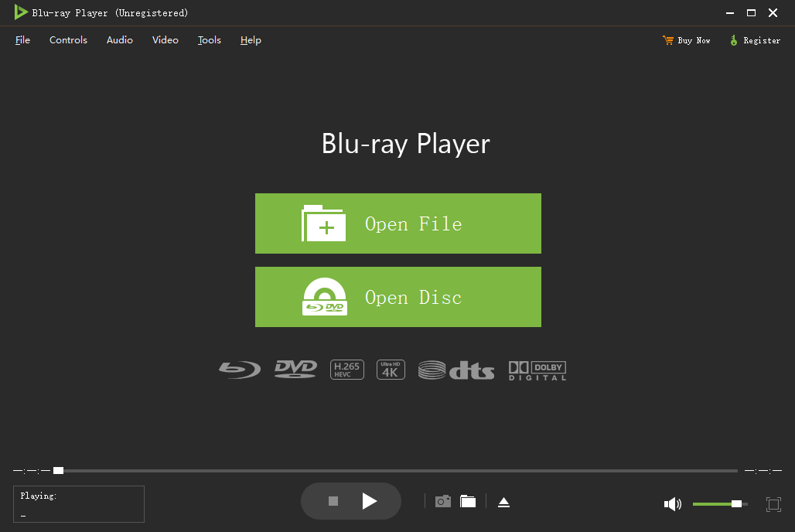Click the Open Disc button

coord(398,297)
